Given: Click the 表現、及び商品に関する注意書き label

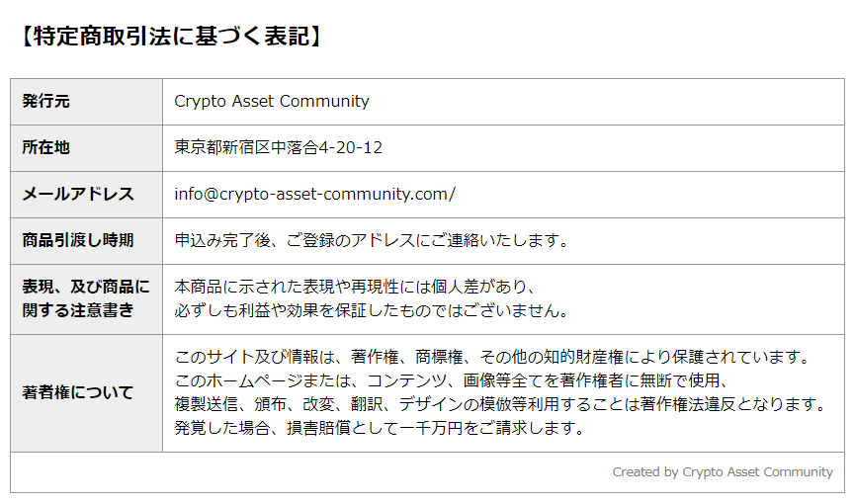Looking at the screenshot, I should click(86, 298).
